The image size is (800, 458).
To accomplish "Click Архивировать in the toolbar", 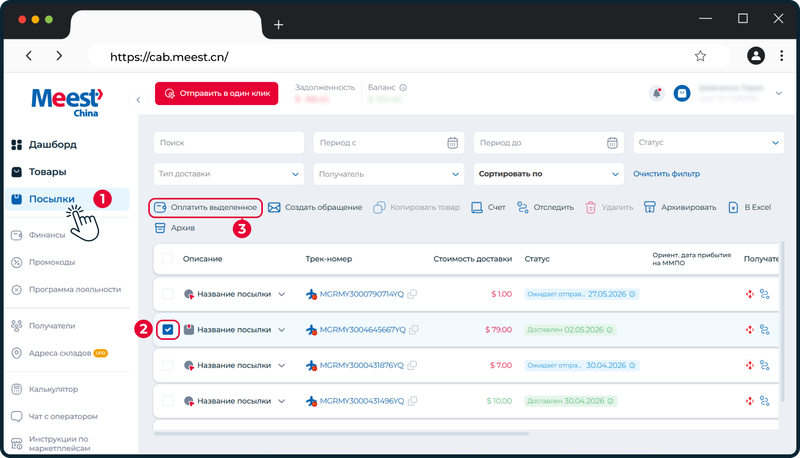I will click(x=680, y=208).
